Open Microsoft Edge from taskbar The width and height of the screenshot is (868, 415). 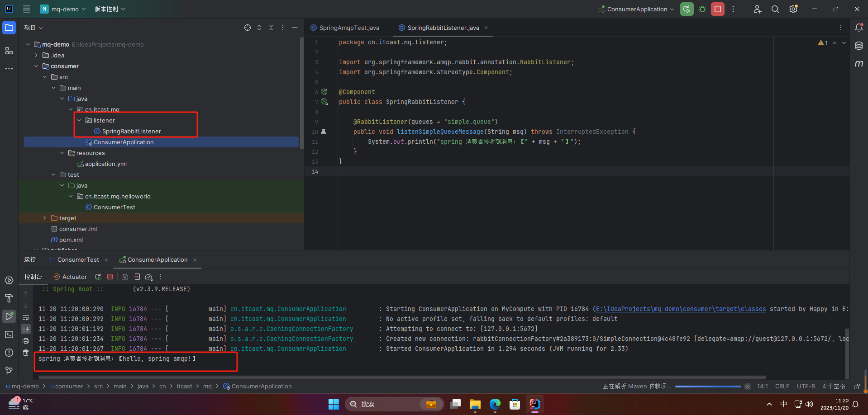(x=495, y=404)
